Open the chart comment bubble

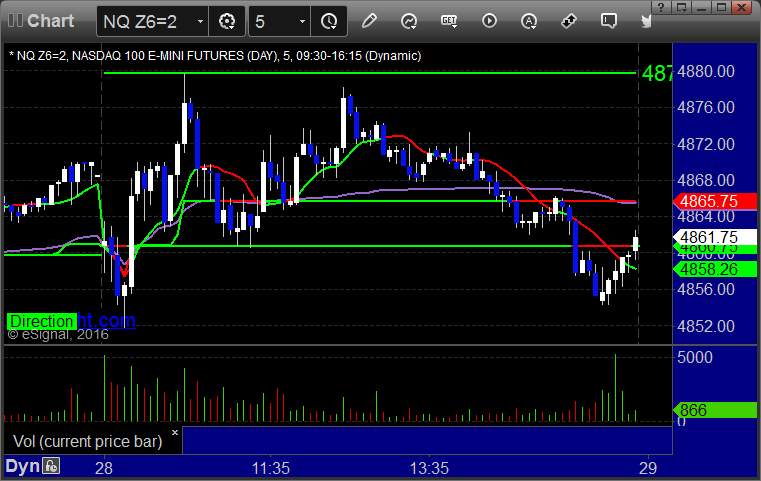609,21
